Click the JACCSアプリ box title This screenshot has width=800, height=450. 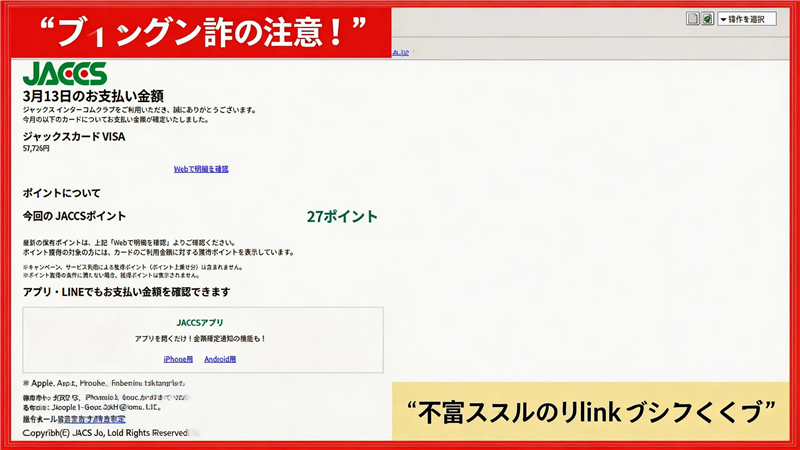point(200,323)
